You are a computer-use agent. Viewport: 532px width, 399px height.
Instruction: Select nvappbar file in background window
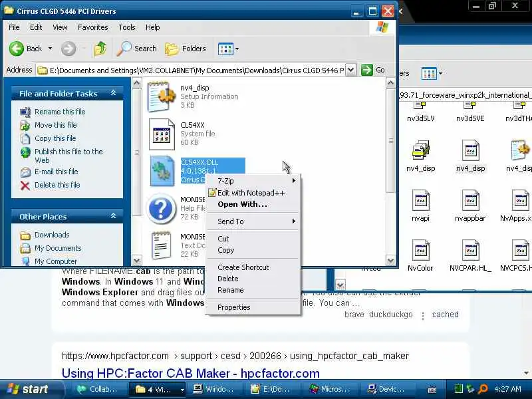(x=470, y=205)
